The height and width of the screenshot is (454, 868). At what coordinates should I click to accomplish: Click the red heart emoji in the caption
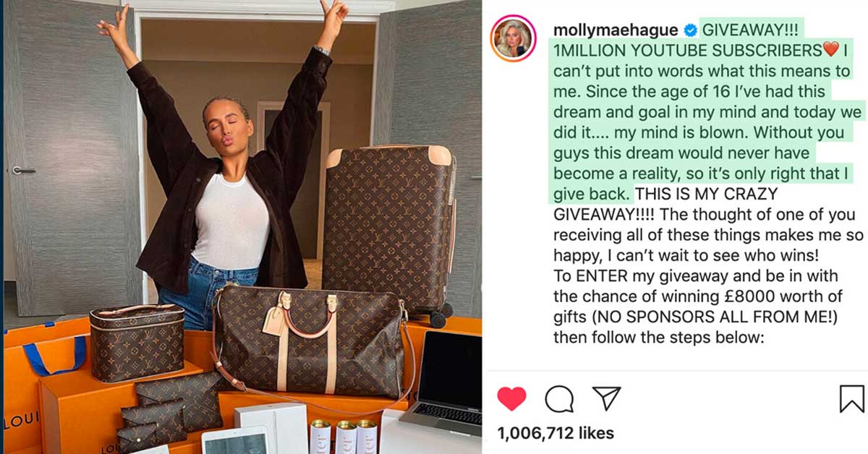coord(830,51)
